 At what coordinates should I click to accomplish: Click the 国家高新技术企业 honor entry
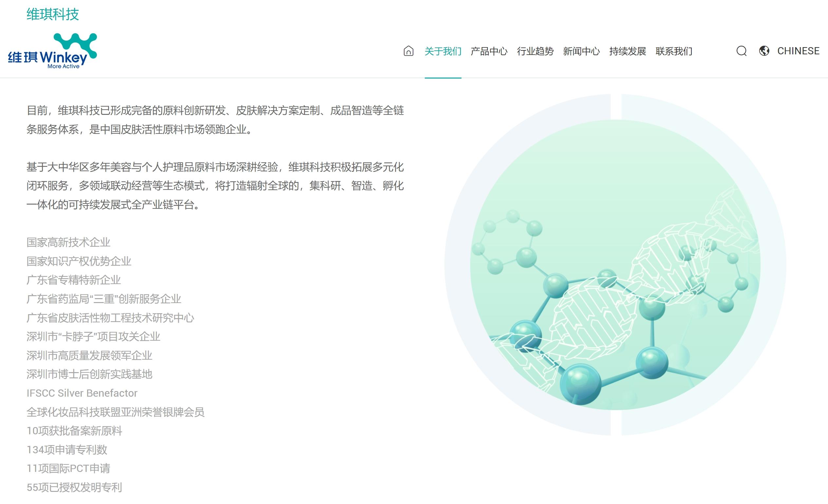coord(68,242)
